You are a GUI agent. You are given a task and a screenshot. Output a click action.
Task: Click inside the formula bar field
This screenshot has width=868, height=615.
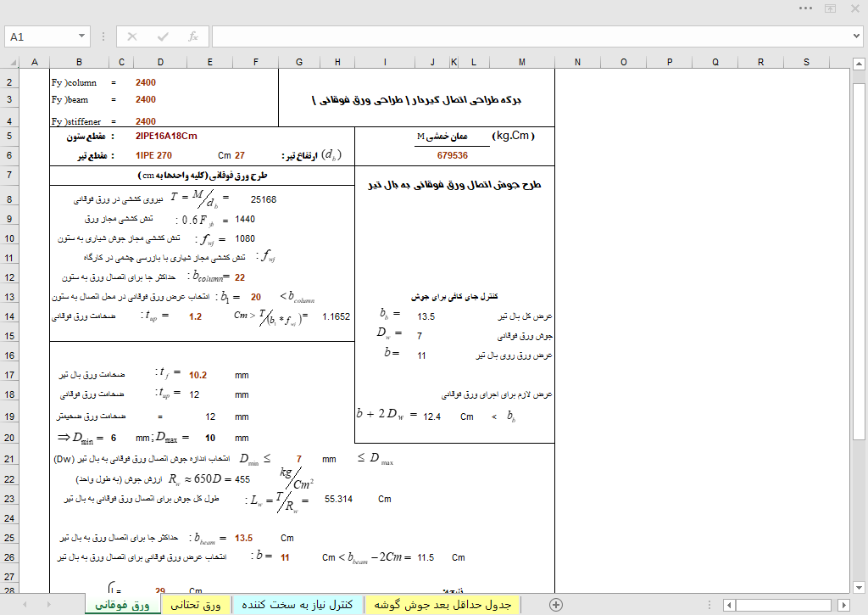click(531, 36)
